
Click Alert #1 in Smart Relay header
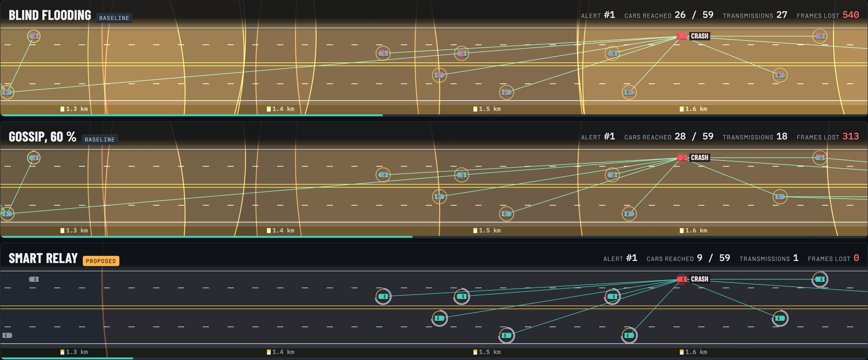pyautogui.click(x=620, y=258)
